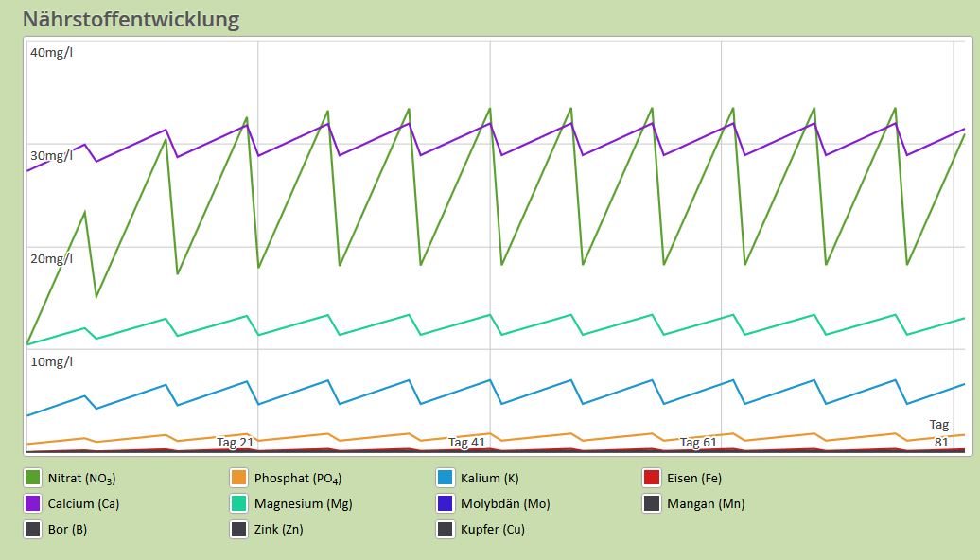Enable the Zink (Zn) legend entry
The image size is (980, 560).
239,530
